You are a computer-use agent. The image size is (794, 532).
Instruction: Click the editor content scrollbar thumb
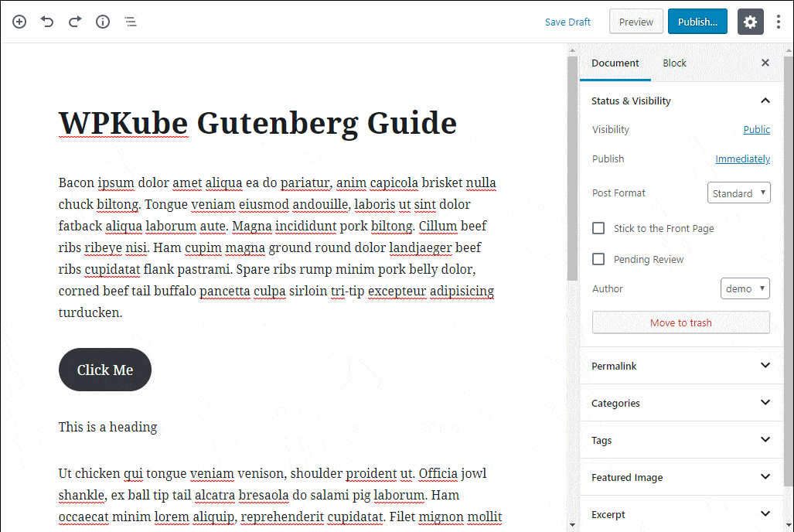pos(572,169)
